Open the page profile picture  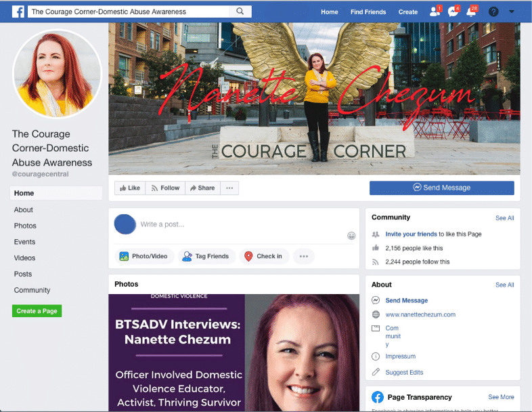point(57,74)
